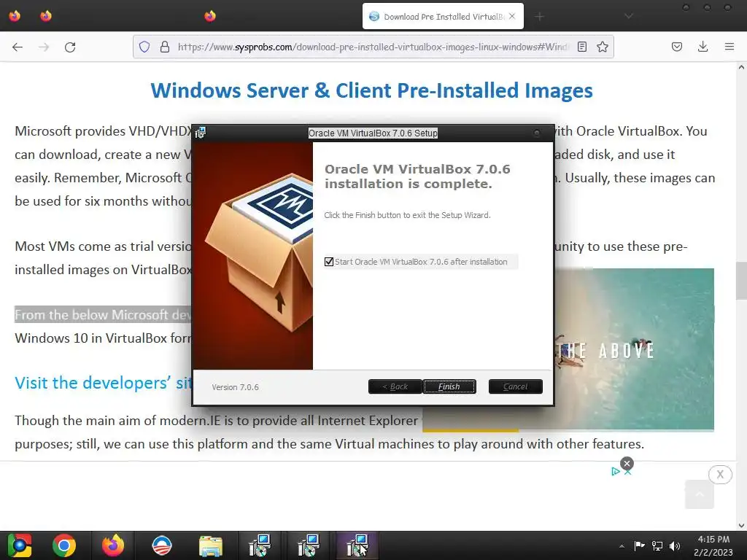Switch to second pinned Firefox tab
Image resolution: width=747 pixels, height=560 pixels.
46,16
